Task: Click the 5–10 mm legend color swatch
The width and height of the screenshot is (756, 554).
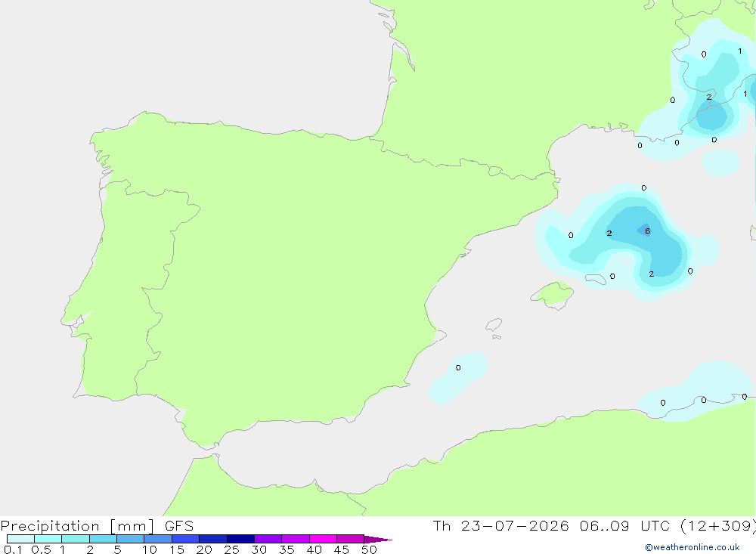Action: [x=131, y=539]
